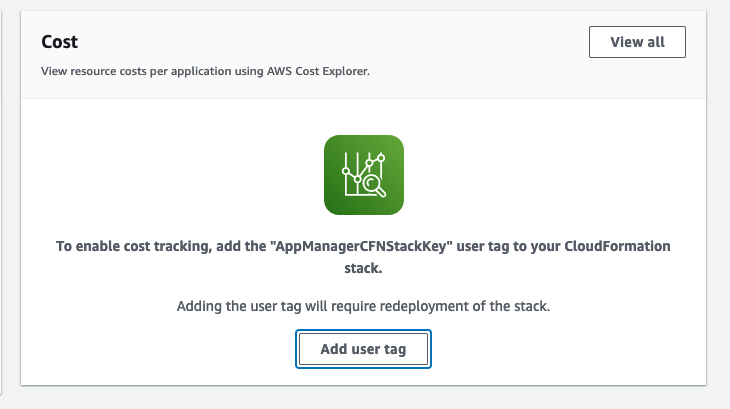Click the word "stack." ending the bold message
The image size is (730, 409).
[363, 268]
